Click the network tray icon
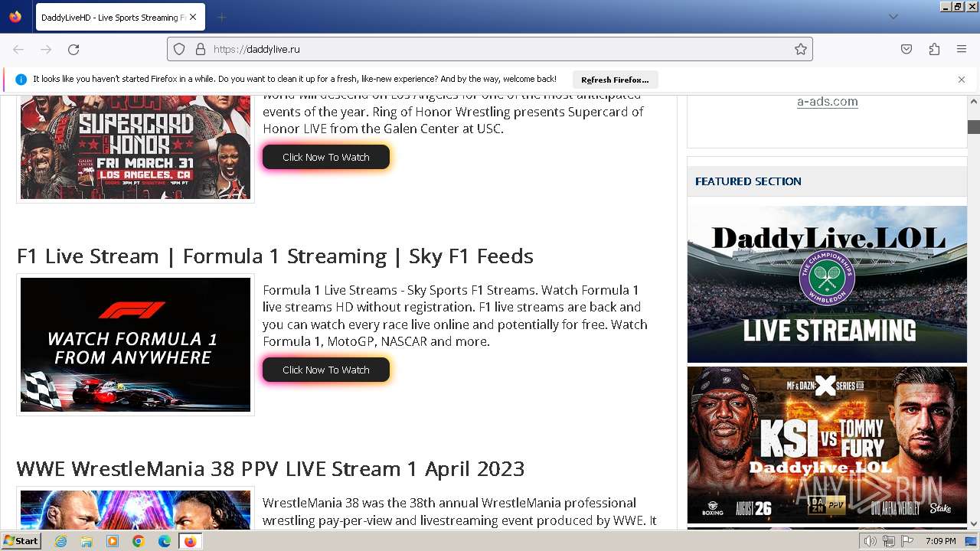The image size is (980, 551). pos(889,541)
